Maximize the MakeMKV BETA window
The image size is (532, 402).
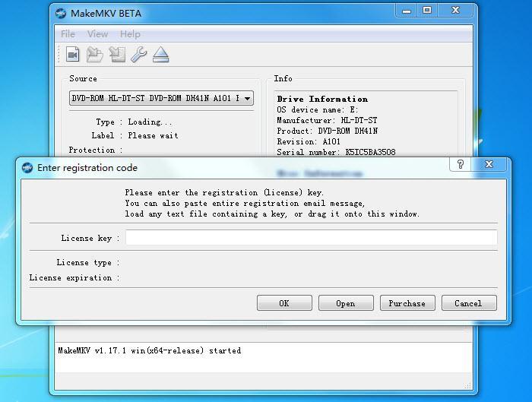pos(427,11)
